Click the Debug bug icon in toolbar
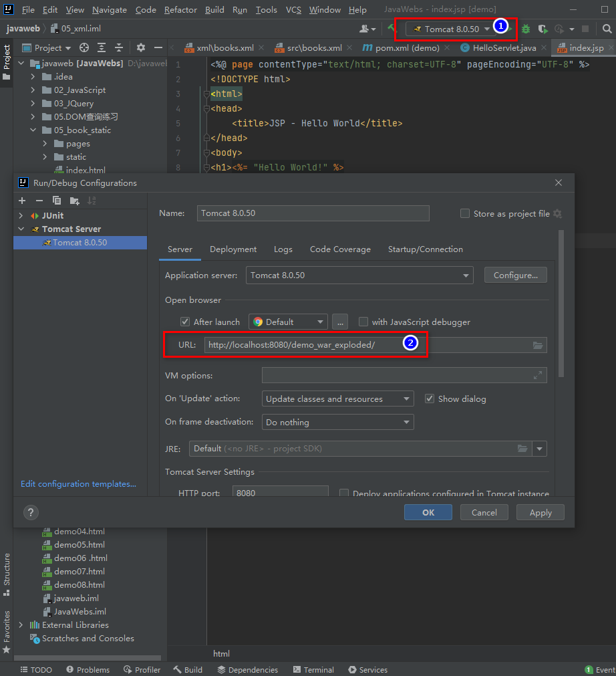 pyautogui.click(x=526, y=29)
